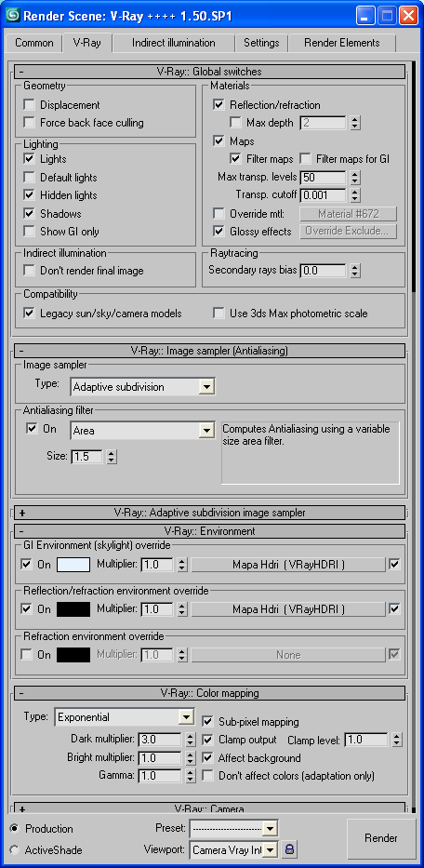
Task: Select the ActiveShade radio button
Action: click(x=14, y=849)
